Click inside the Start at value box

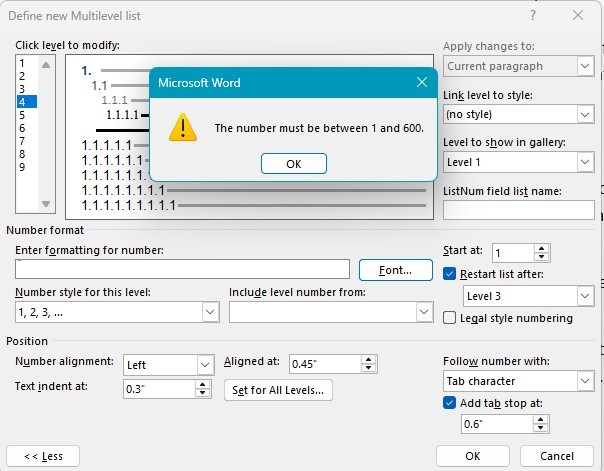coord(513,253)
